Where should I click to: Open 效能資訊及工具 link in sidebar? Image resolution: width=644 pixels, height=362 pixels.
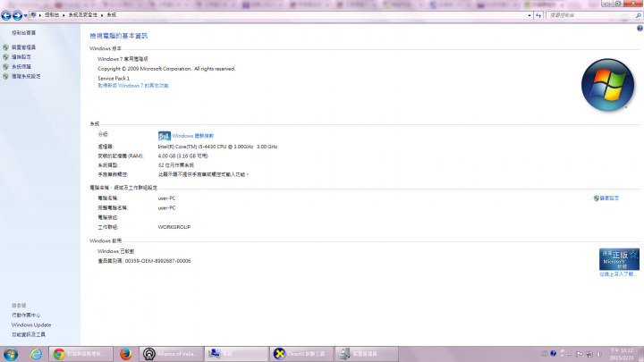[29, 334]
